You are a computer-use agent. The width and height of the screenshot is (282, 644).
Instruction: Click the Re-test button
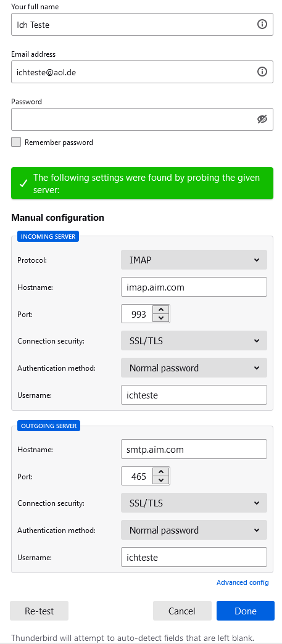pyautogui.click(x=39, y=611)
